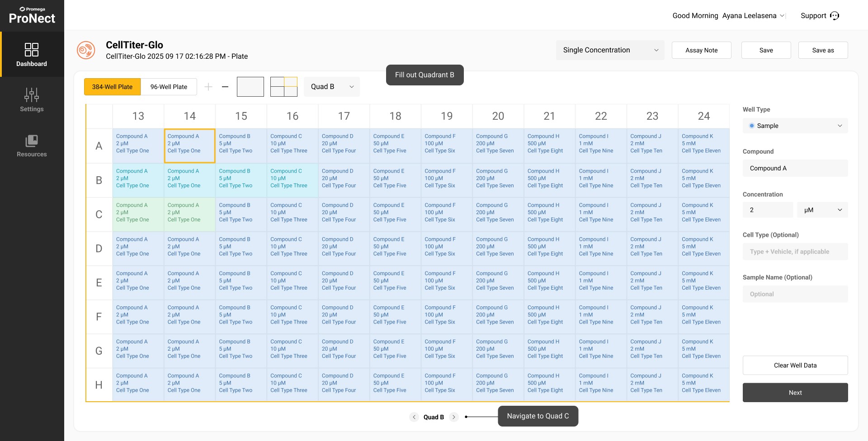The width and height of the screenshot is (868, 441).
Task: Select well F22 Compound I
Action: [601, 317]
